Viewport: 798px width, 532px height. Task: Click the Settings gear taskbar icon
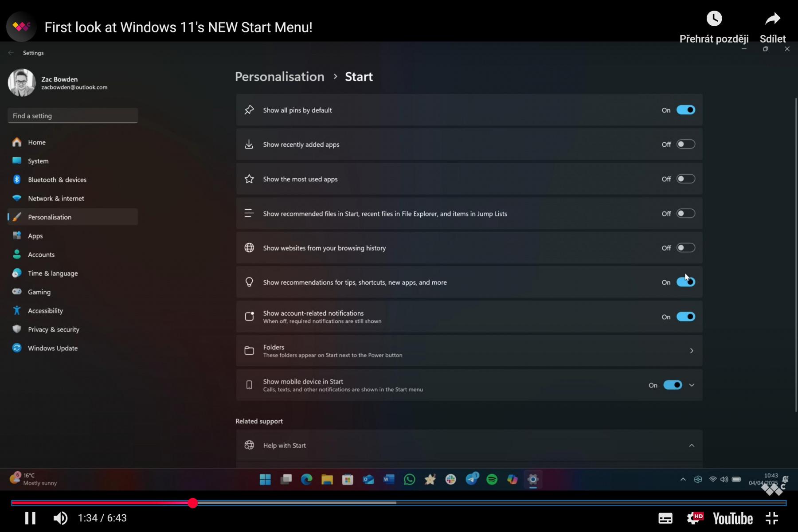tap(533, 479)
